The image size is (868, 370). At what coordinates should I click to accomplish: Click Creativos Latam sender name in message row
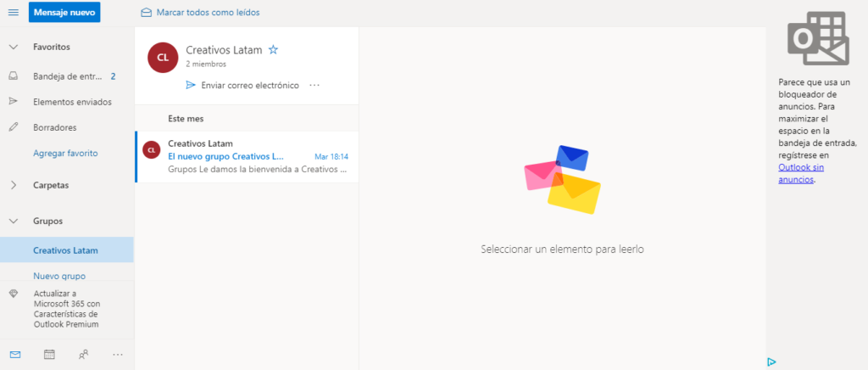click(200, 144)
